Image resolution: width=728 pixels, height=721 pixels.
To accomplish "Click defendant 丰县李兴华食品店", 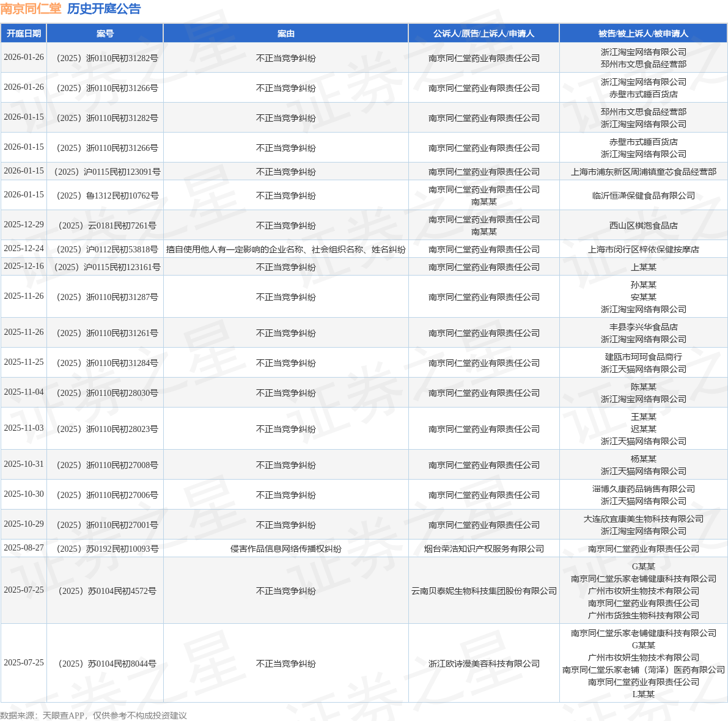I will pyautogui.click(x=644, y=327).
